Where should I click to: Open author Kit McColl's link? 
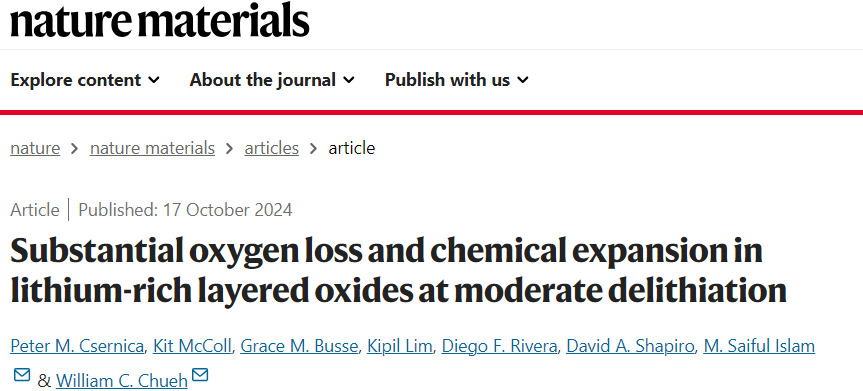[193, 346]
